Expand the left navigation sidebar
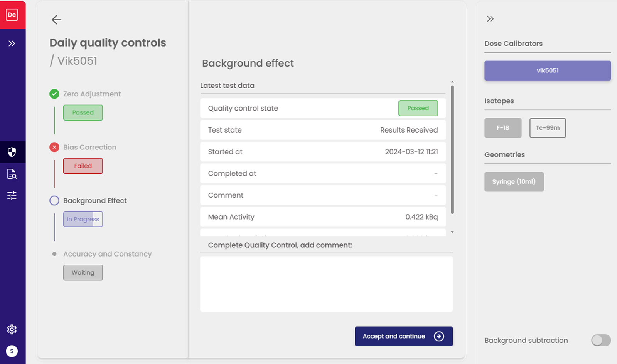Image resolution: width=617 pixels, height=364 pixels. [x=12, y=44]
